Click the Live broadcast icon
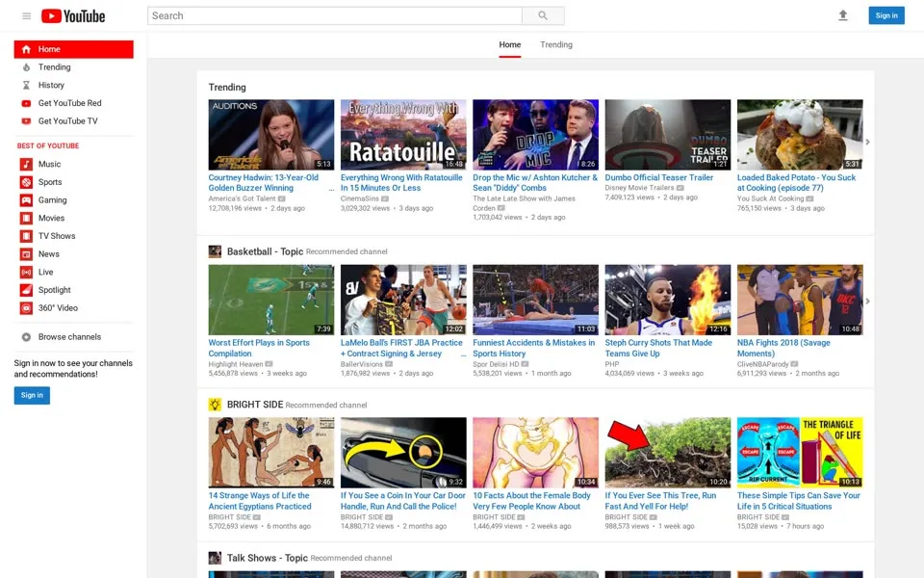This screenshot has width=924, height=578. pyautogui.click(x=26, y=272)
